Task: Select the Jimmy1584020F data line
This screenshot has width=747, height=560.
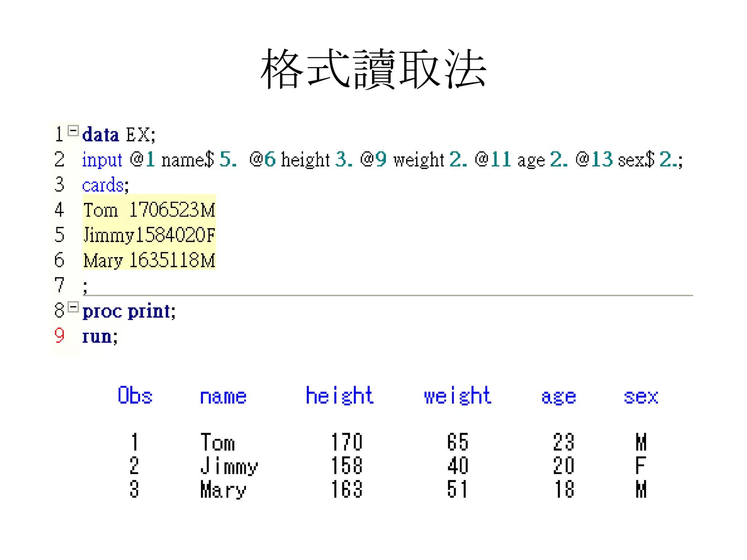Action: click(x=149, y=235)
